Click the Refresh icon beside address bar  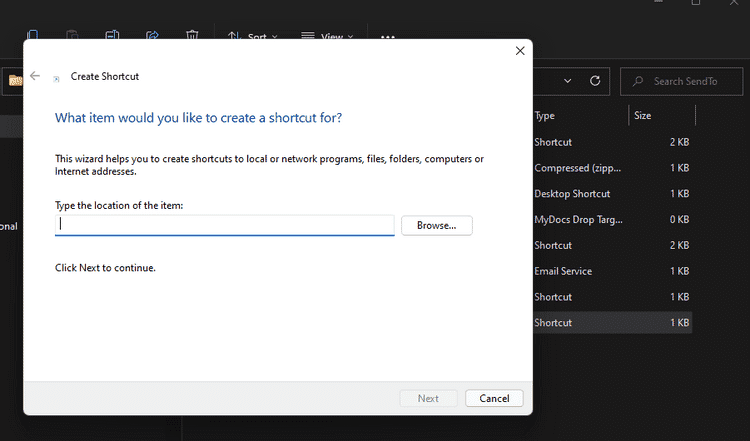pos(595,81)
